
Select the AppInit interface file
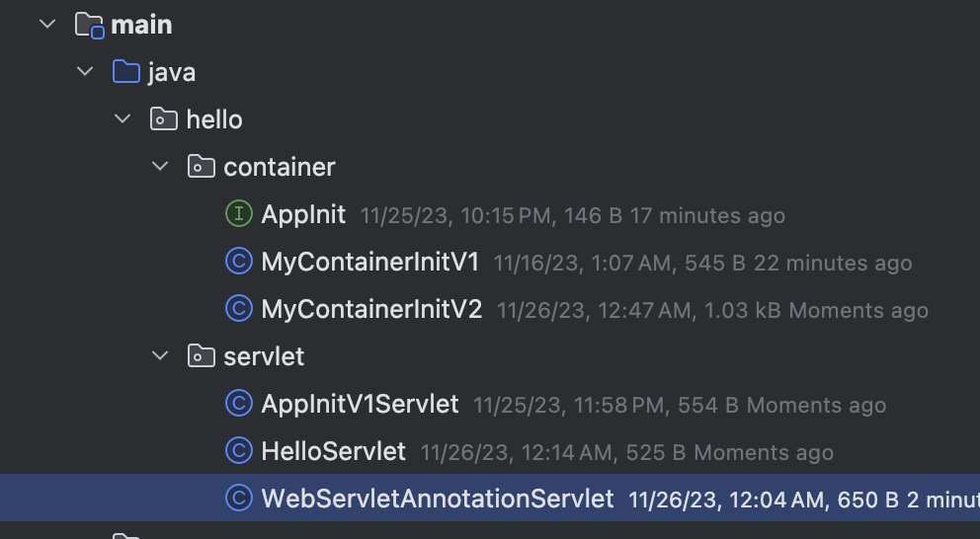pyautogui.click(x=303, y=214)
